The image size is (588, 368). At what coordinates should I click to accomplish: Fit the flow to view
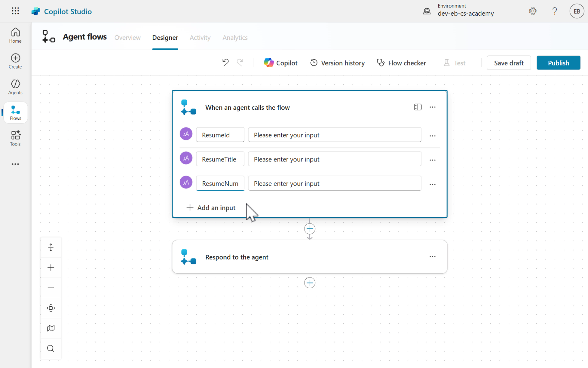click(51, 308)
